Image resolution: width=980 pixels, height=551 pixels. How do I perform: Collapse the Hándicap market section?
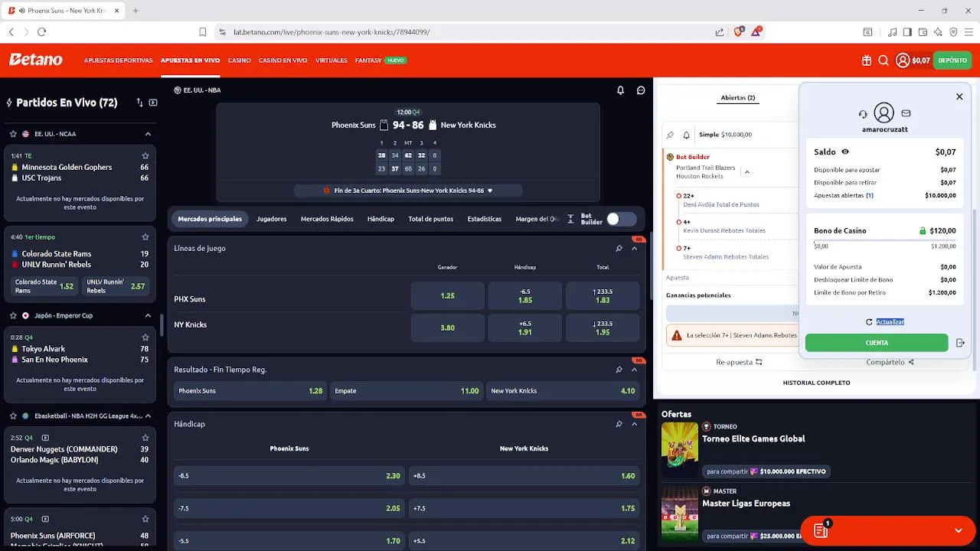click(634, 424)
